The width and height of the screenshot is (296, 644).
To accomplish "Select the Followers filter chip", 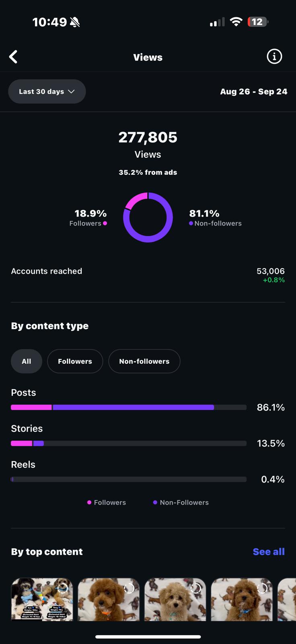I will pyautogui.click(x=75, y=361).
